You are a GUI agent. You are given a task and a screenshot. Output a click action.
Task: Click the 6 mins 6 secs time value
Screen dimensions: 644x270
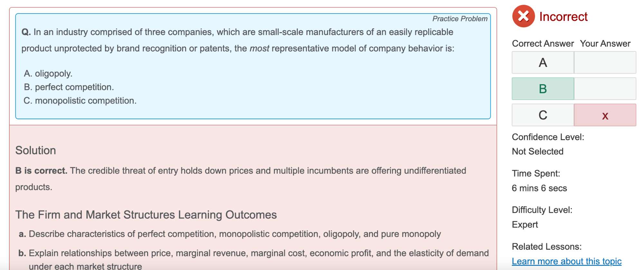(539, 188)
